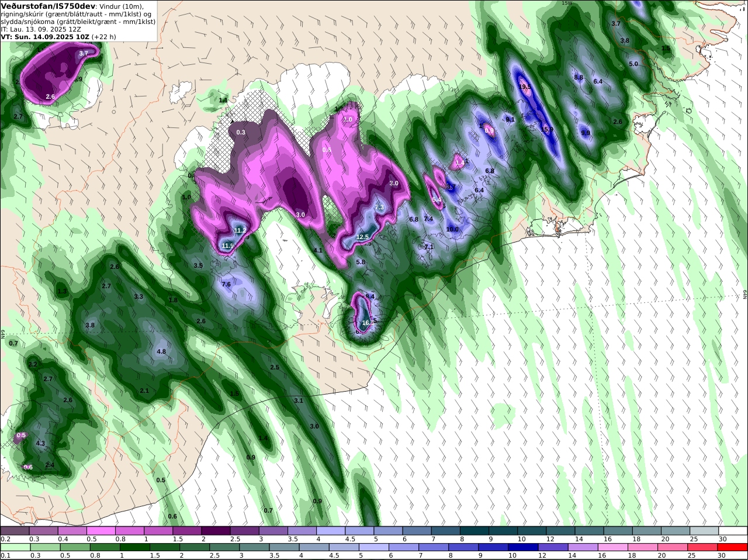Select the 1.1 value label

tap(223, 101)
